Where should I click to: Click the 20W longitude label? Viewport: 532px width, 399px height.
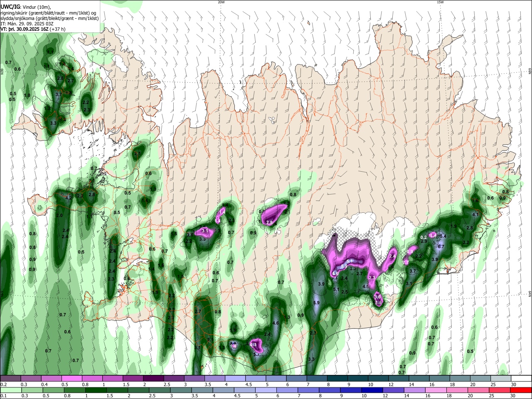click(221, 2)
